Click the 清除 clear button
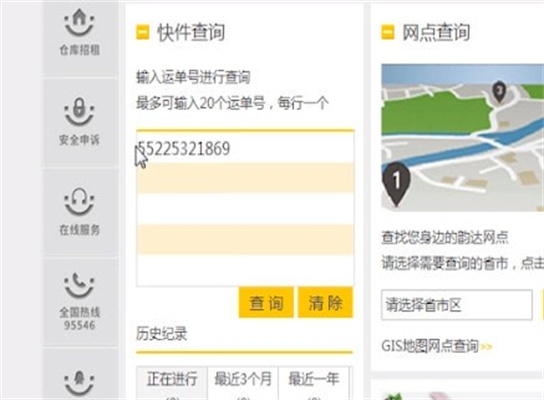Viewport: 544px width, 400px height. (x=325, y=303)
